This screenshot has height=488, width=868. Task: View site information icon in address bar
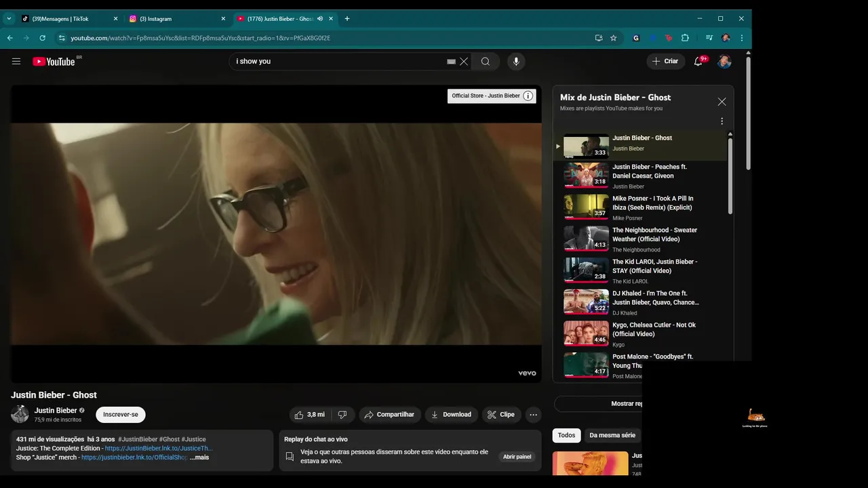pos(62,38)
